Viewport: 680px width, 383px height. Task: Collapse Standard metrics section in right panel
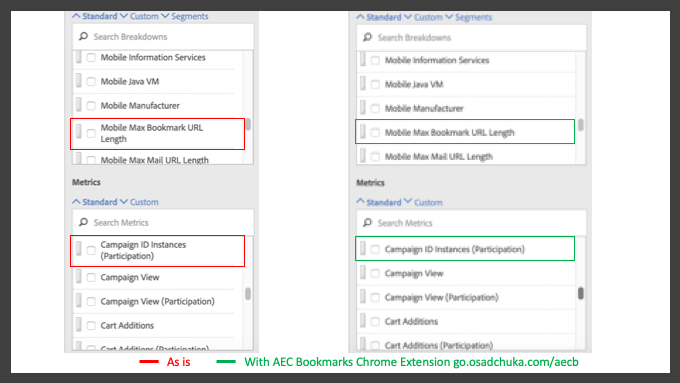(x=379, y=202)
